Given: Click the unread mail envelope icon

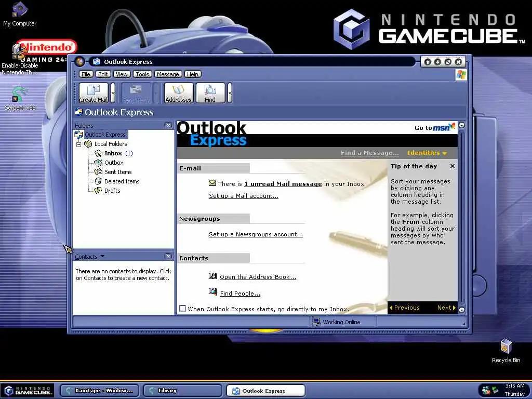Looking at the screenshot, I should pyautogui.click(x=212, y=183).
